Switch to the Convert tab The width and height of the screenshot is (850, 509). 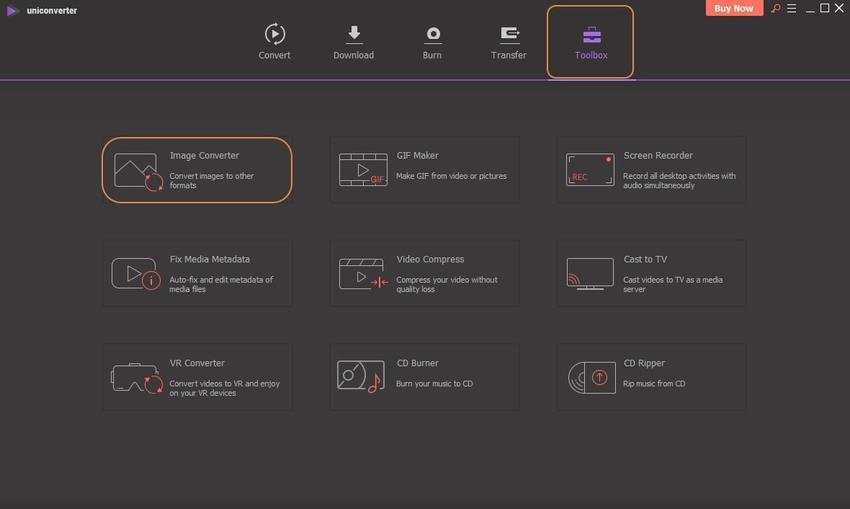point(274,42)
